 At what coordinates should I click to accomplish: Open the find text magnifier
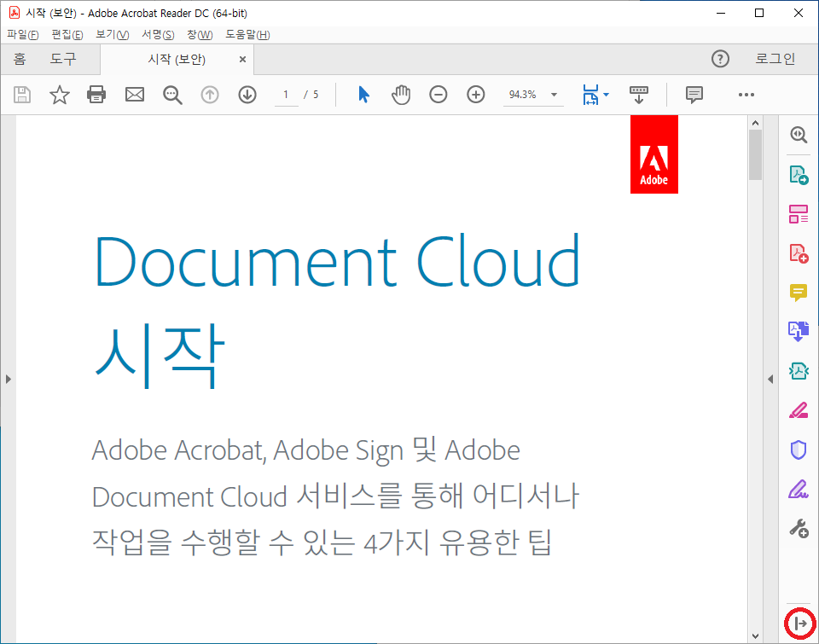[172, 95]
